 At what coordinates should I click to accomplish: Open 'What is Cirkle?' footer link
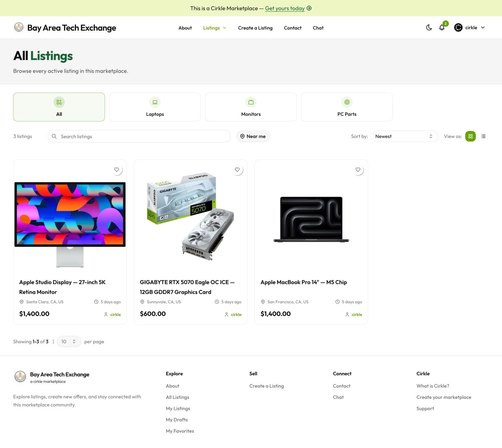click(433, 386)
